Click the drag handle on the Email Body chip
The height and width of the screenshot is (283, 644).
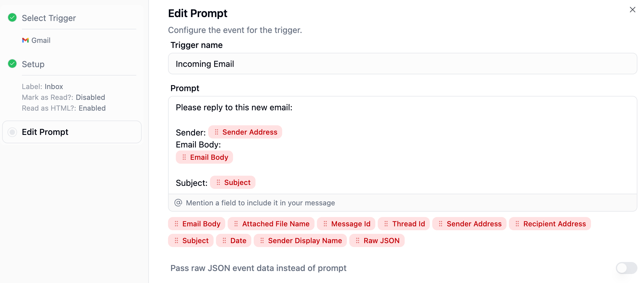coord(184,157)
